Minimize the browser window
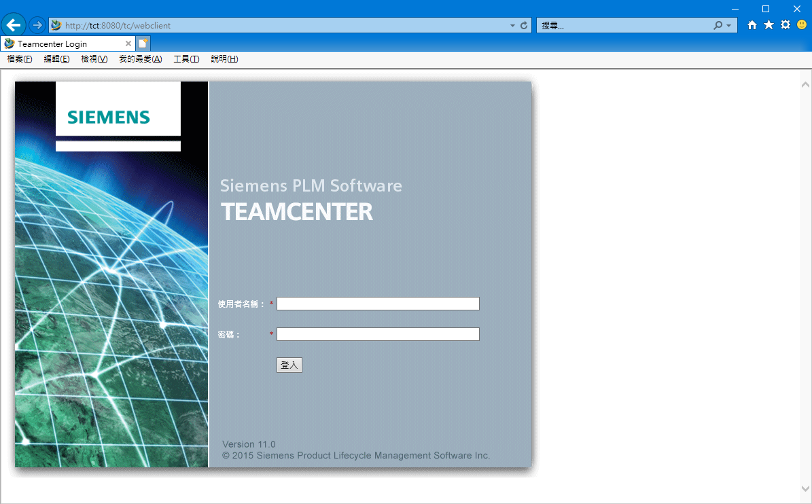The height and width of the screenshot is (504, 812). [735, 9]
